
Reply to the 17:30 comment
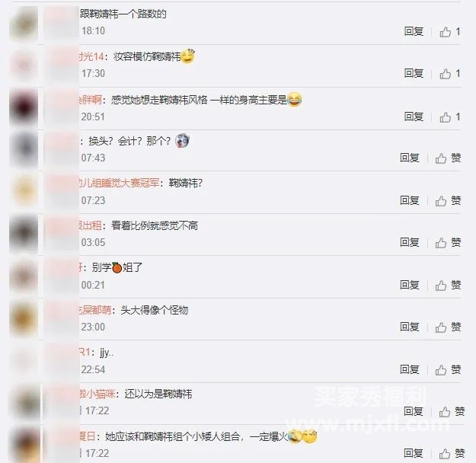click(x=414, y=73)
